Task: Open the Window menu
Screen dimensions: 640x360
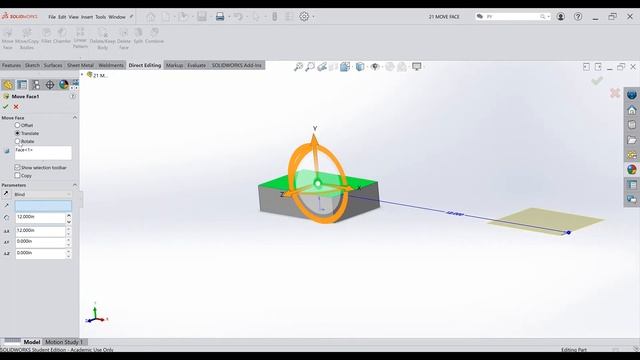Action: 117,17
